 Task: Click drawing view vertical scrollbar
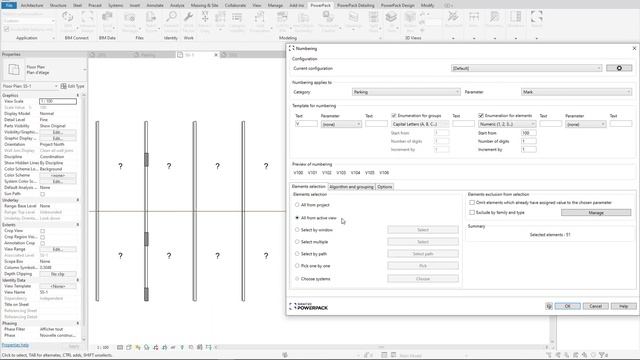(553, 329)
